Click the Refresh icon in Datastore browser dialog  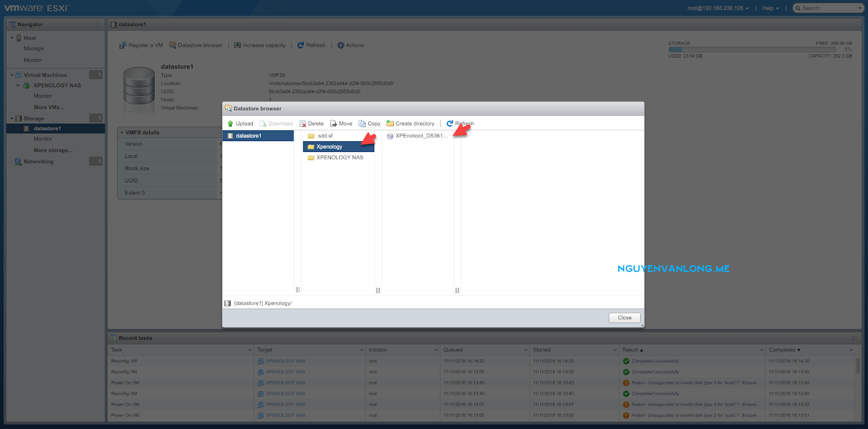(450, 124)
